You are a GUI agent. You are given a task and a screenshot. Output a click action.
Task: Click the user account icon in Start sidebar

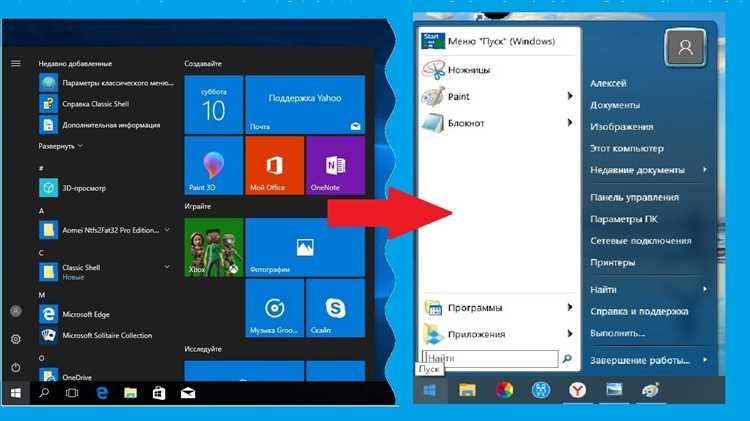pyautogui.click(x=16, y=311)
